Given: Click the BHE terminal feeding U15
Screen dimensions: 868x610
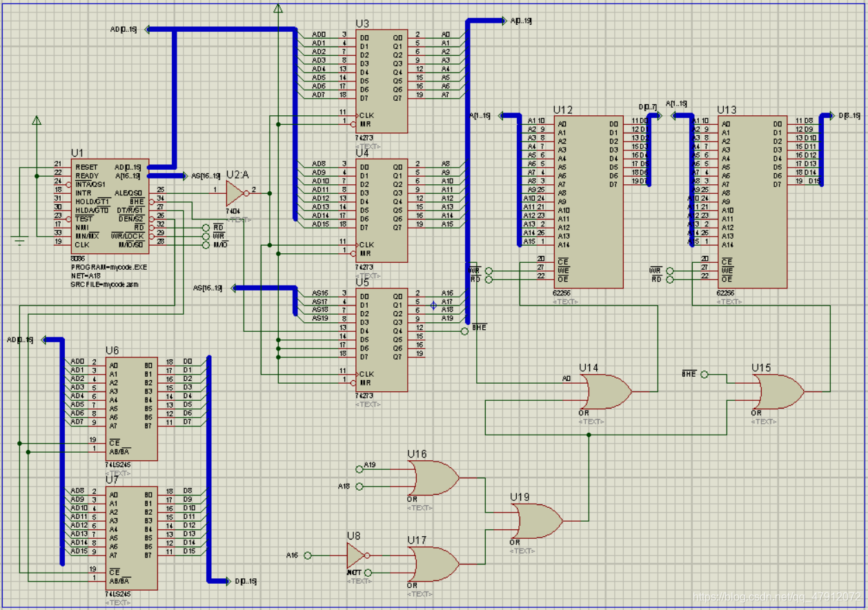Looking at the screenshot, I should coord(704,374).
